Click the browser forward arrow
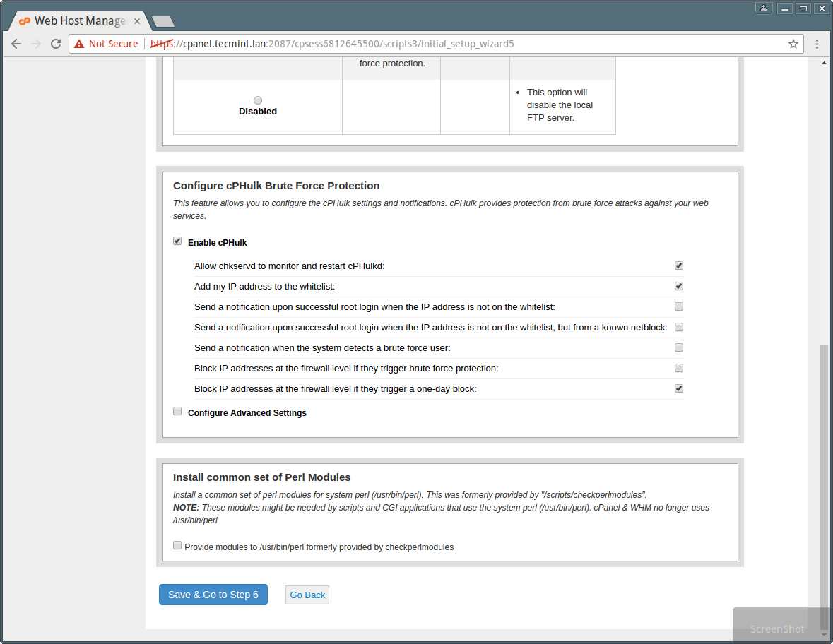The height and width of the screenshot is (644, 833). [x=36, y=44]
